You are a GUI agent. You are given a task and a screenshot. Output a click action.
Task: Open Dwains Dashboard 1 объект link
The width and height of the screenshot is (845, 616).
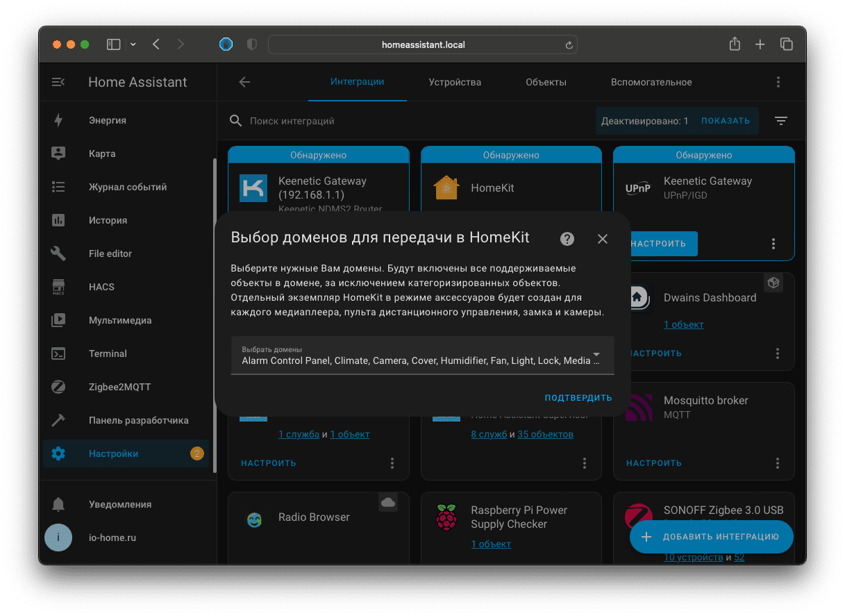click(684, 324)
